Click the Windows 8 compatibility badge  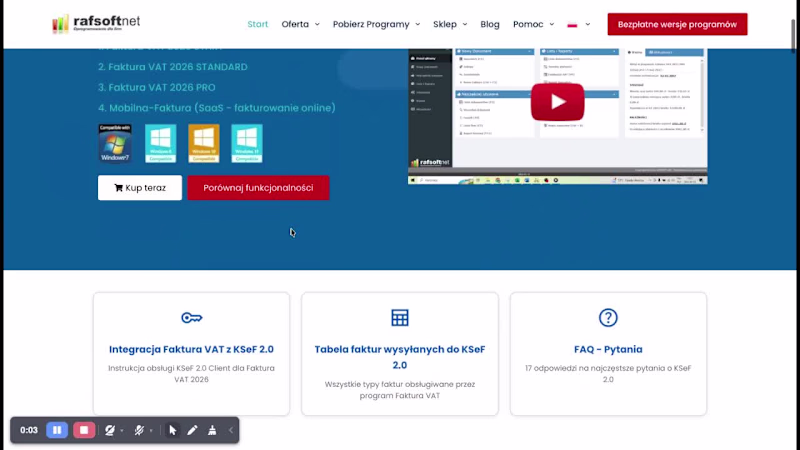coord(161,143)
